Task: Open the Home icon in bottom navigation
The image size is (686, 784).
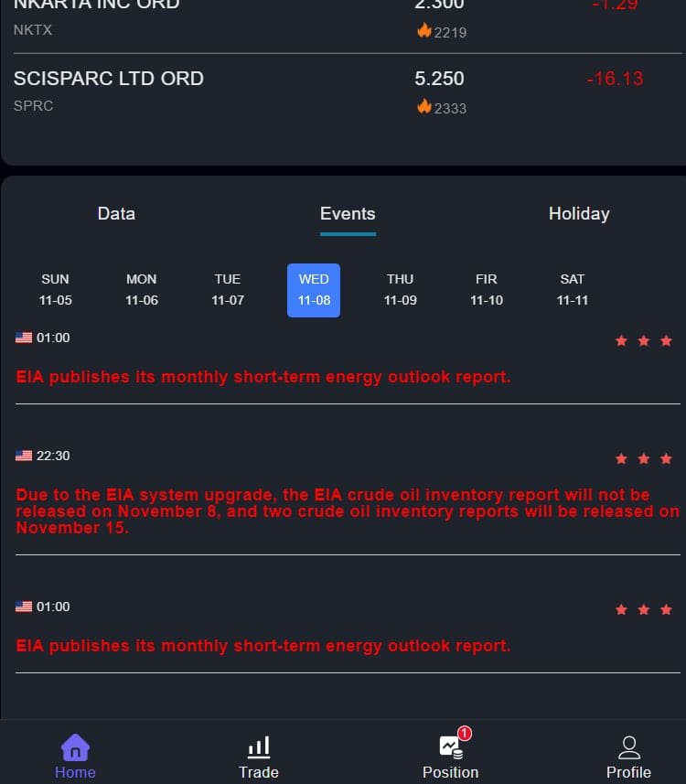Action: click(75, 747)
